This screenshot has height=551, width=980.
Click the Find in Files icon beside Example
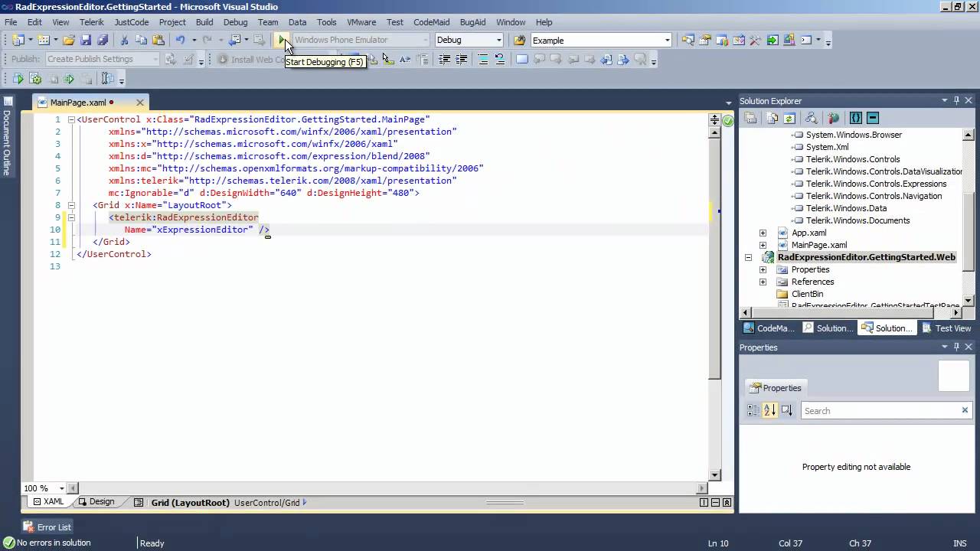[x=519, y=41]
